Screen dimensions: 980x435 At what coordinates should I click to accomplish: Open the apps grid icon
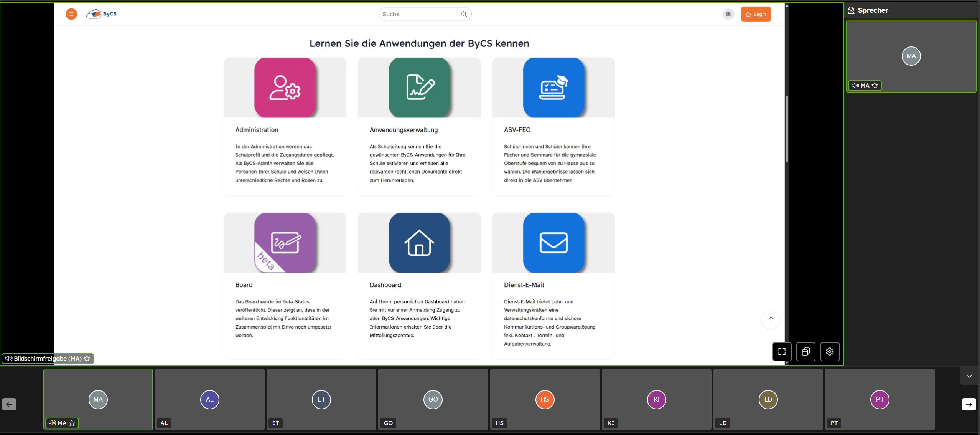pyautogui.click(x=728, y=14)
